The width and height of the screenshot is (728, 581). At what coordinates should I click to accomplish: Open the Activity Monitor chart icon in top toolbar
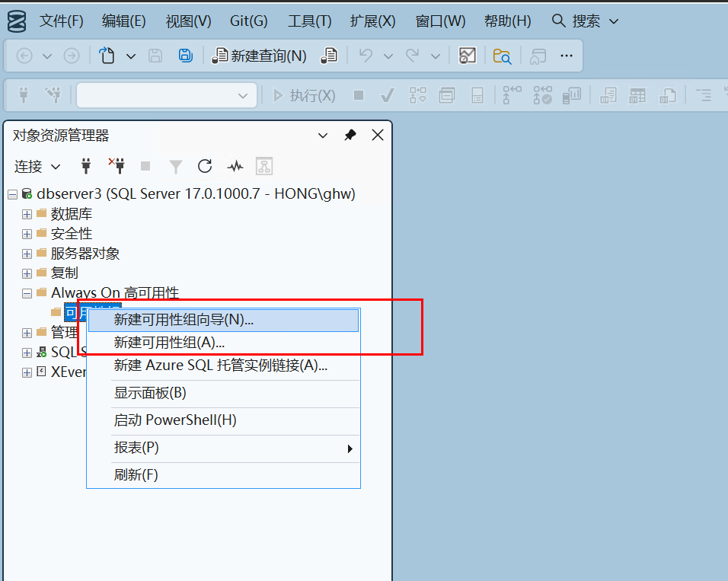(x=467, y=56)
